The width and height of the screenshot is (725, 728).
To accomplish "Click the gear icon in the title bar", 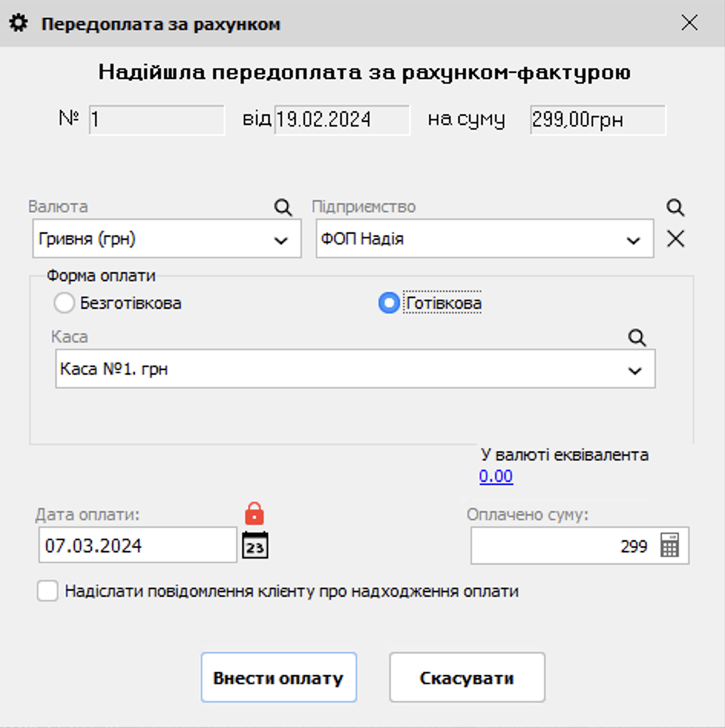I will pyautogui.click(x=20, y=23).
